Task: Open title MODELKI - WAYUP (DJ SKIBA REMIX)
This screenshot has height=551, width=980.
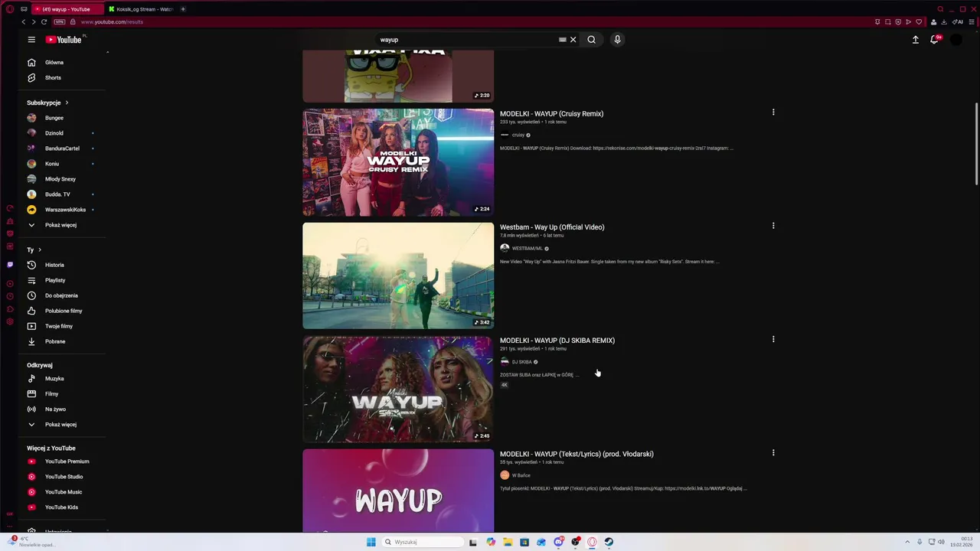Action: click(x=557, y=341)
